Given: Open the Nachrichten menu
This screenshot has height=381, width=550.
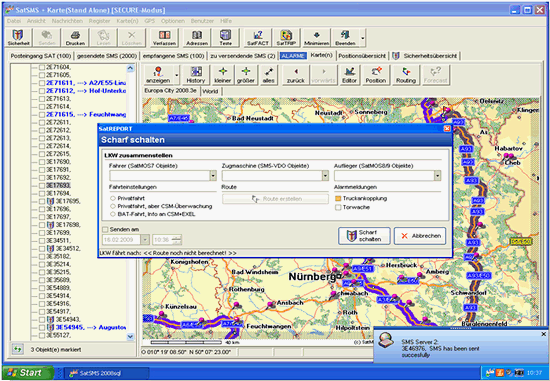Looking at the screenshot, I should (67, 21).
